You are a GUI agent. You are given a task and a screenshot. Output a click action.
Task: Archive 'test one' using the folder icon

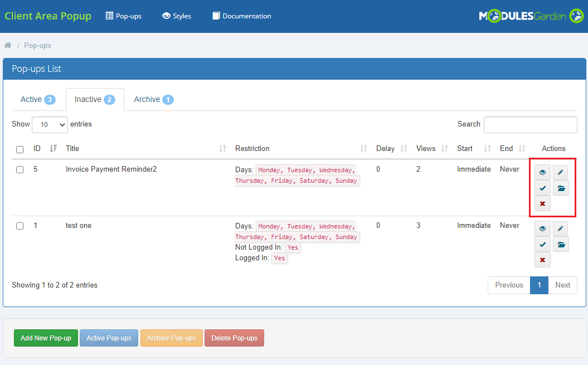(x=561, y=245)
